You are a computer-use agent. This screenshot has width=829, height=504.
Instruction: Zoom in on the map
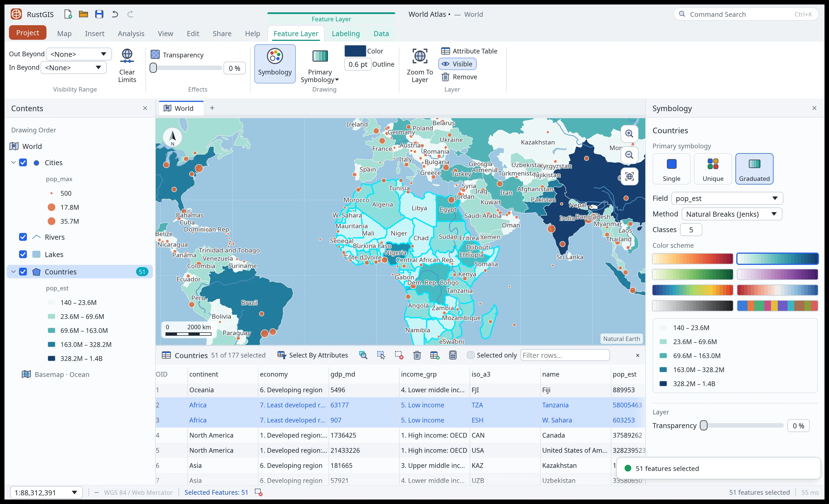[x=629, y=134]
